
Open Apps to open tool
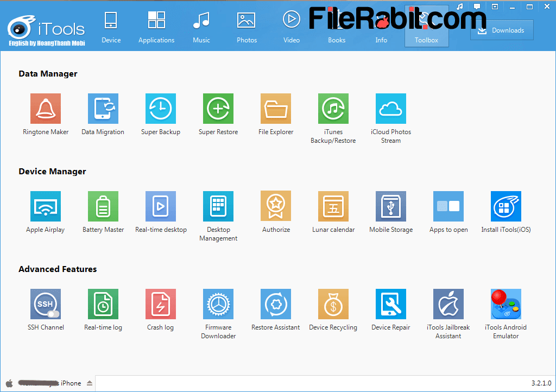pyautogui.click(x=448, y=206)
